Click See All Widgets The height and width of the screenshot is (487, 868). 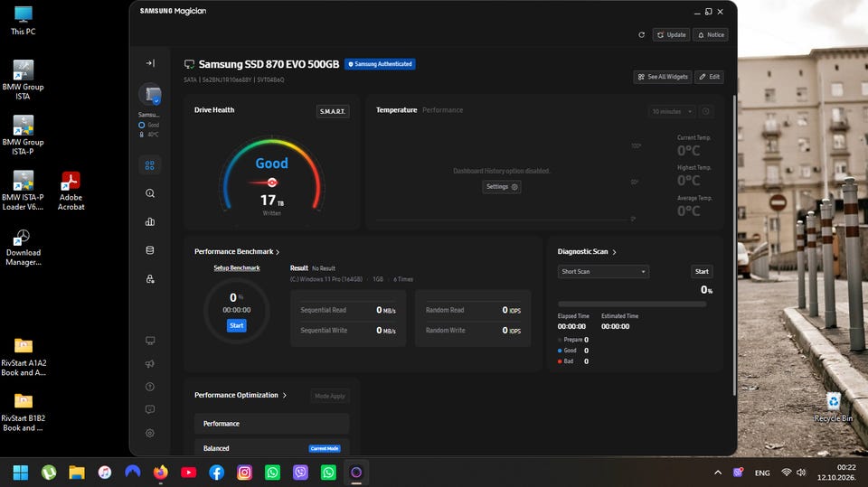(663, 77)
